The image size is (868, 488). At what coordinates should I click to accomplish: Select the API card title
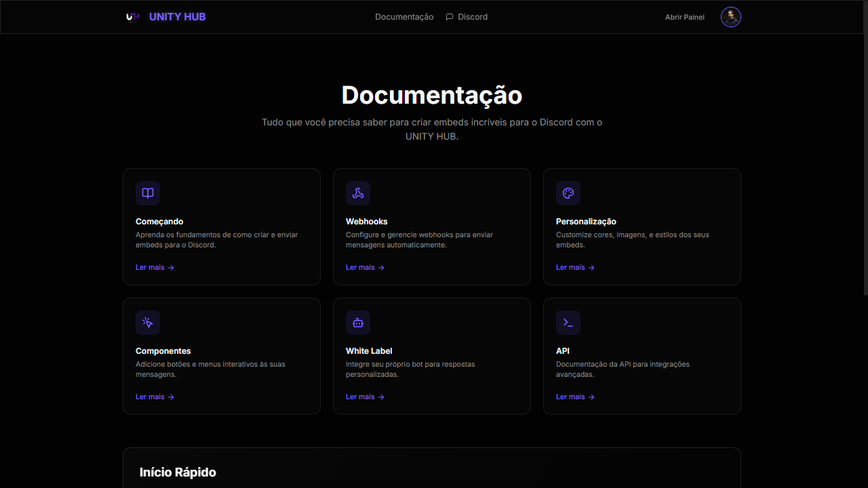pyautogui.click(x=563, y=351)
